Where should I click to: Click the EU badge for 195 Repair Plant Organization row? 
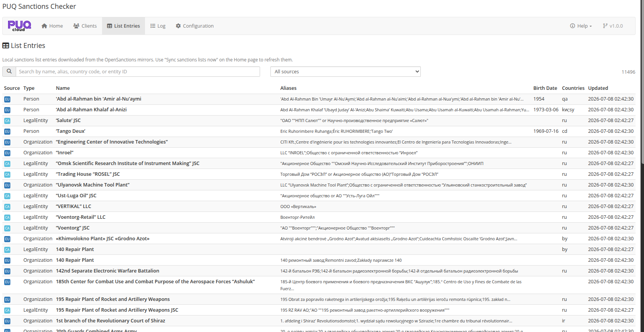coord(7,299)
